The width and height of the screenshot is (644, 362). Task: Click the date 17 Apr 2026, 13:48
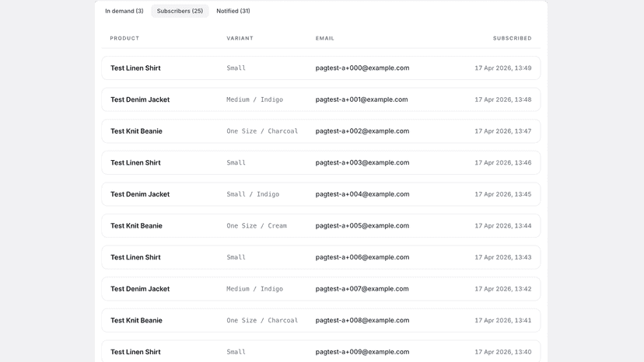[x=503, y=99]
